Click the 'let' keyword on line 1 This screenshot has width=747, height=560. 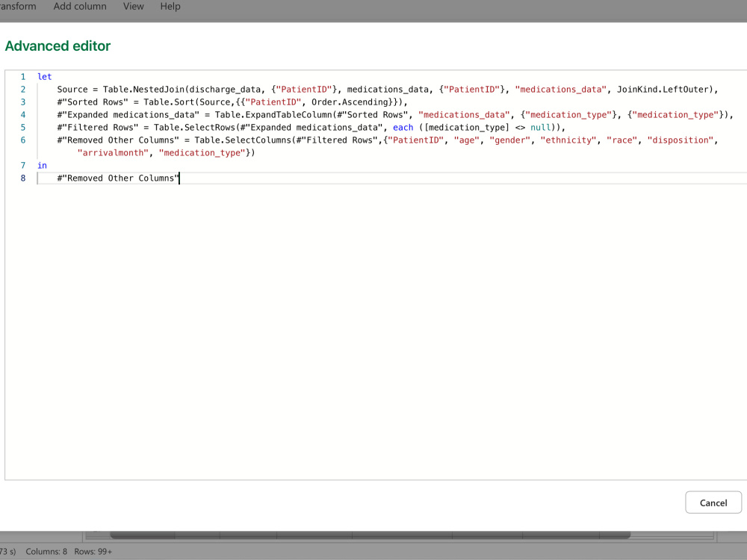pos(44,77)
